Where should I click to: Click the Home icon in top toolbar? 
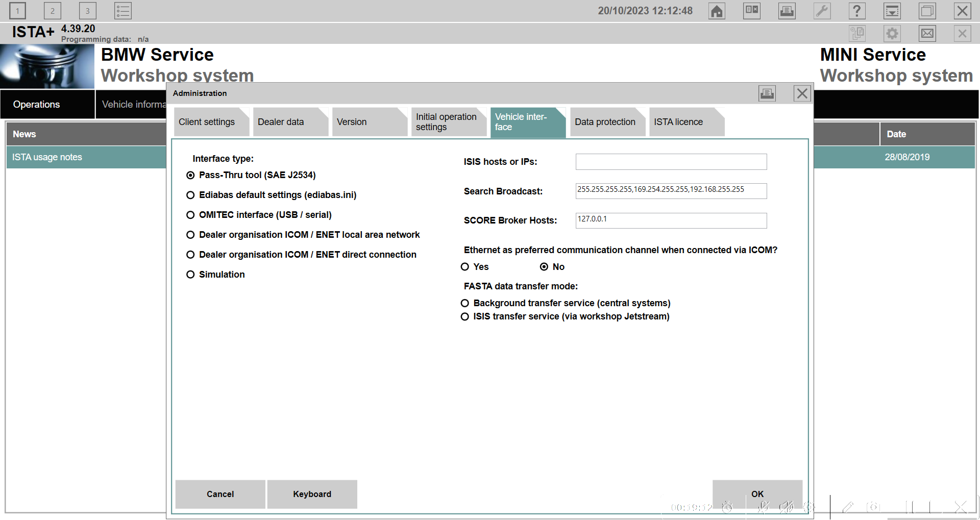pos(717,11)
